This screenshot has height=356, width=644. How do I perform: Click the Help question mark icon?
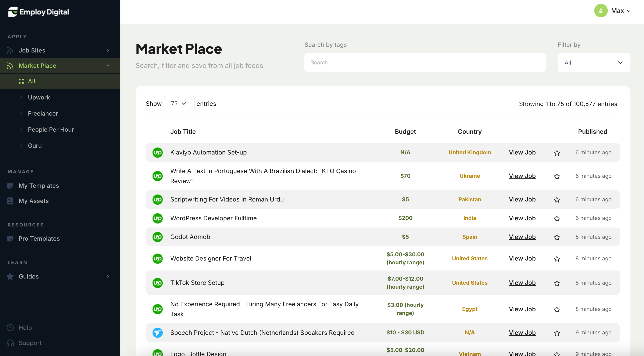point(10,327)
